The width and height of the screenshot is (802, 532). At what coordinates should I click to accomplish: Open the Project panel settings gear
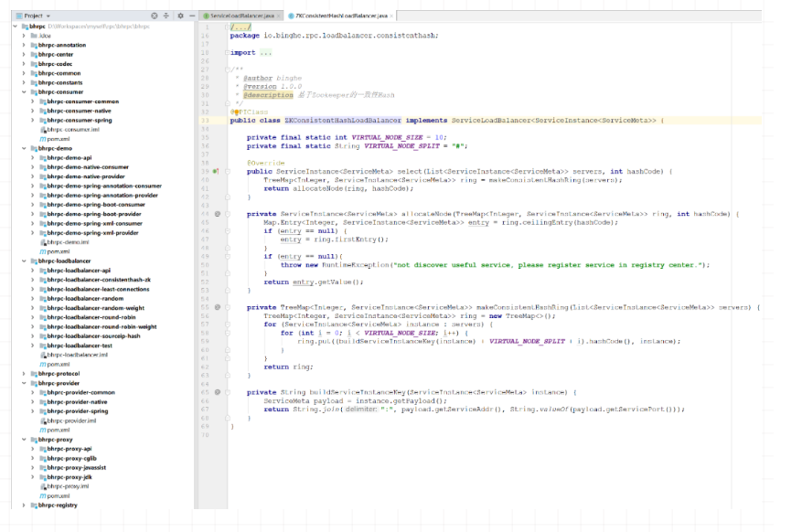180,16
